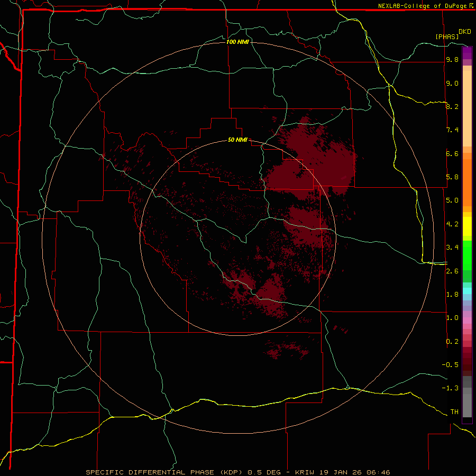Click the 100 NMI range ring label

pyautogui.click(x=237, y=42)
